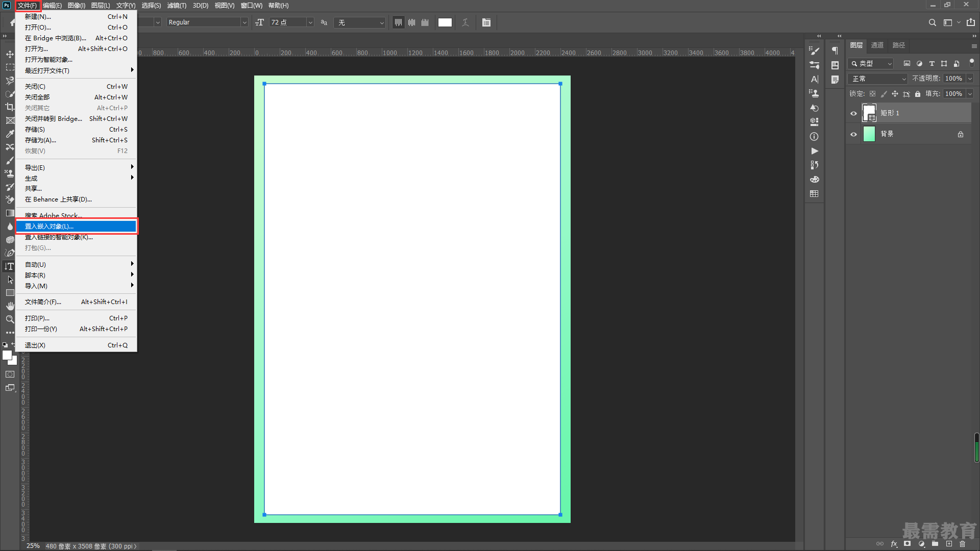
Task: Open the Color palette panel icon
Action: pyautogui.click(x=814, y=180)
